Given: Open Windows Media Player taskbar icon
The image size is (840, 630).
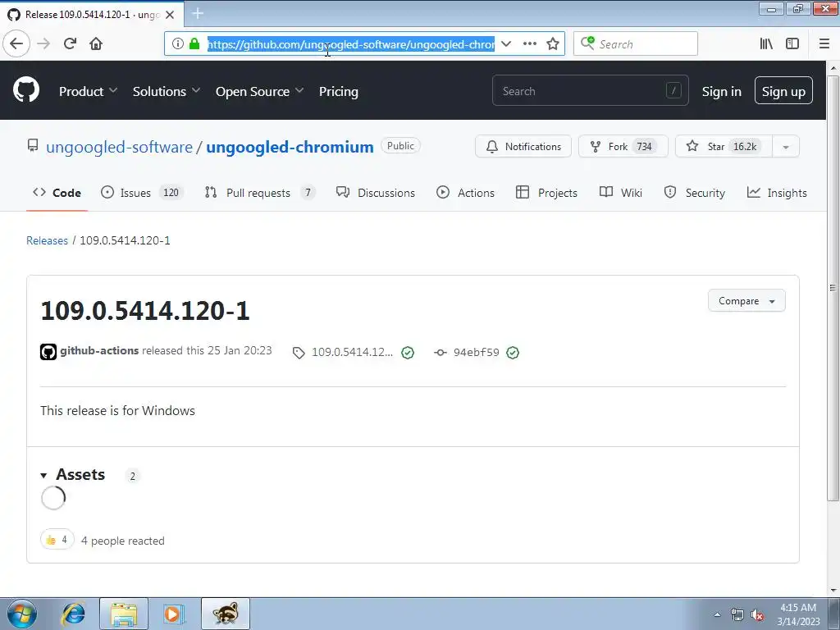Looking at the screenshot, I should point(174,614).
